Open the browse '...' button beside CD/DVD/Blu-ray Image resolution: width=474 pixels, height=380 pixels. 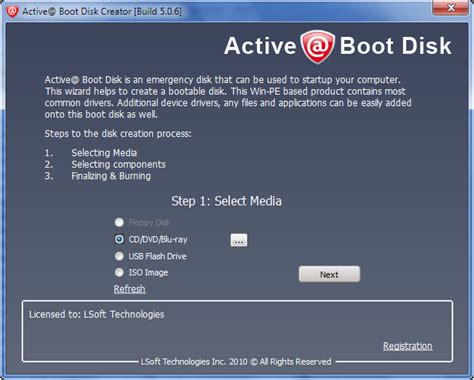(239, 240)
